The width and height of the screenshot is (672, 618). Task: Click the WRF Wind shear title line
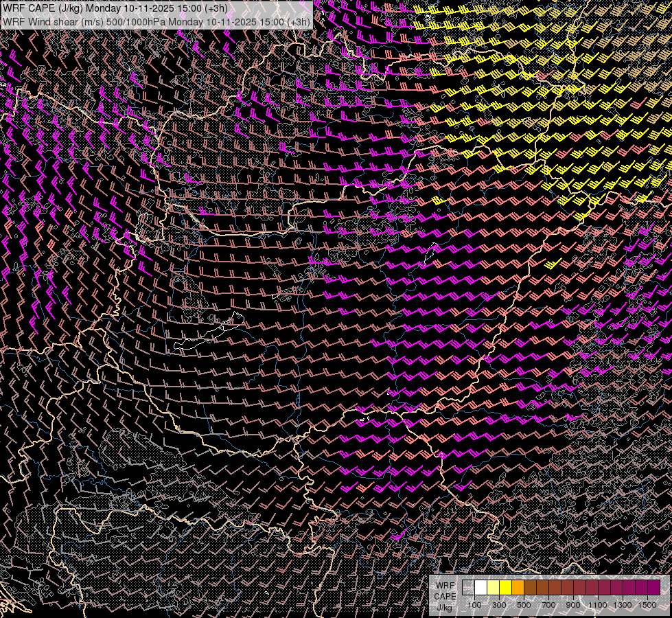click(x=157, y=22)
